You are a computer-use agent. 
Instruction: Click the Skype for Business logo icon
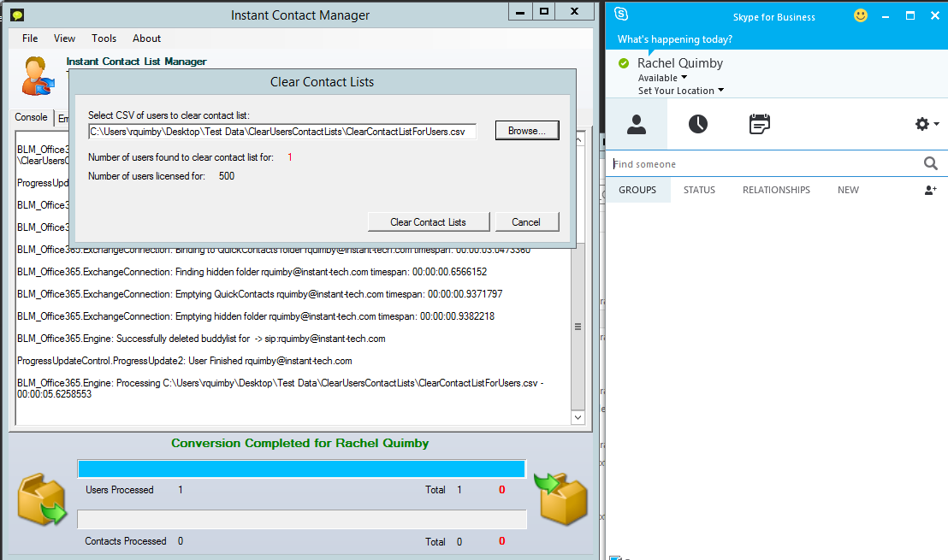(621, 15)
